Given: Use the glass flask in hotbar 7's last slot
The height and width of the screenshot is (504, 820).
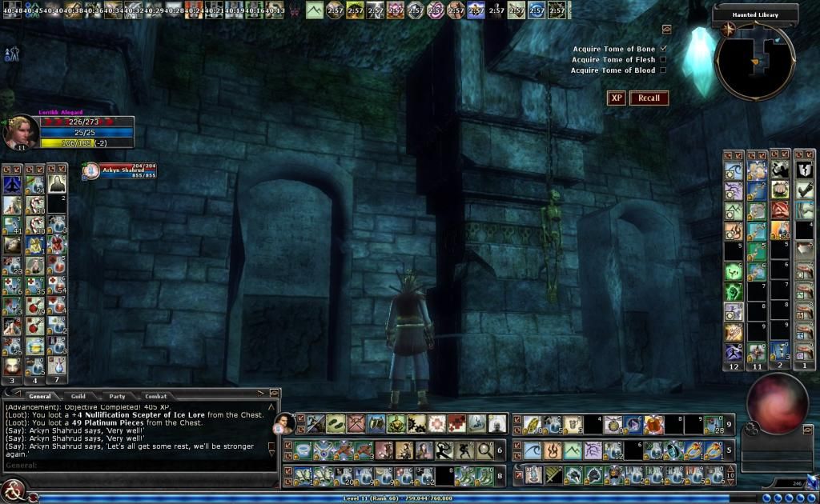Looking at the screenshot, I should point(57,366).
